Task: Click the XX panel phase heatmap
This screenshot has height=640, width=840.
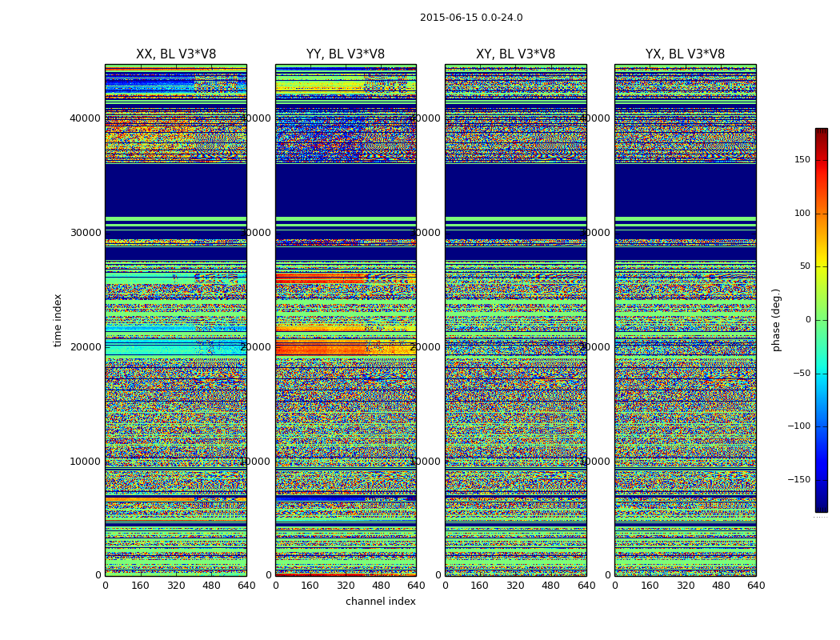Action: click(x=176, y=320)
